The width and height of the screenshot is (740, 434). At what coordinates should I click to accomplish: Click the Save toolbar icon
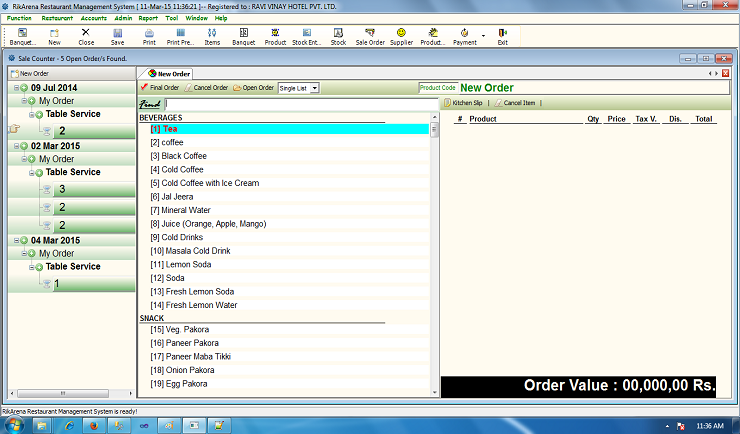coord(117,36)
